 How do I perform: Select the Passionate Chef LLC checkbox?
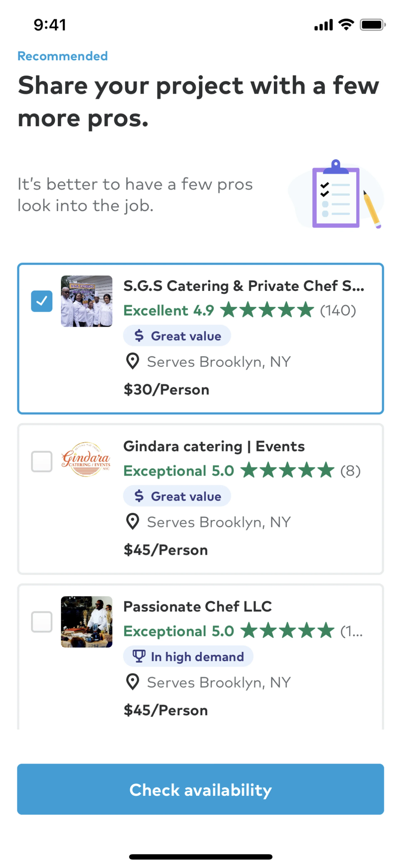42,622
